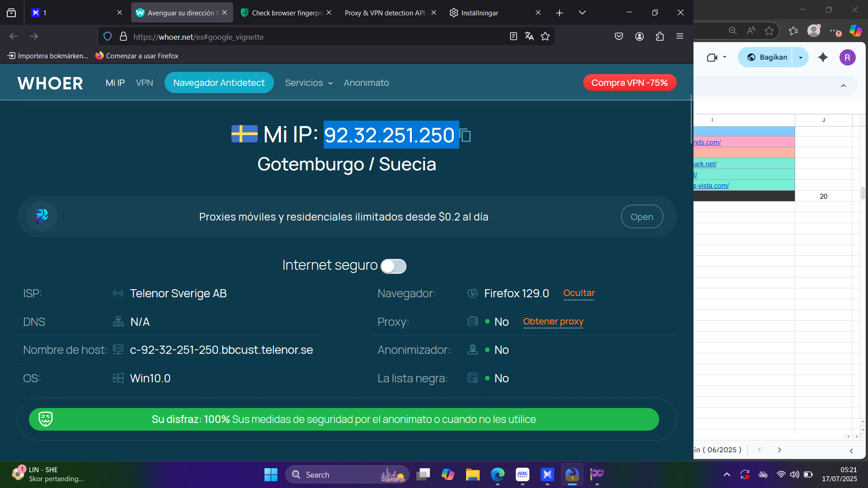Open the Firefox application hamburger menu

click(680, 37)
